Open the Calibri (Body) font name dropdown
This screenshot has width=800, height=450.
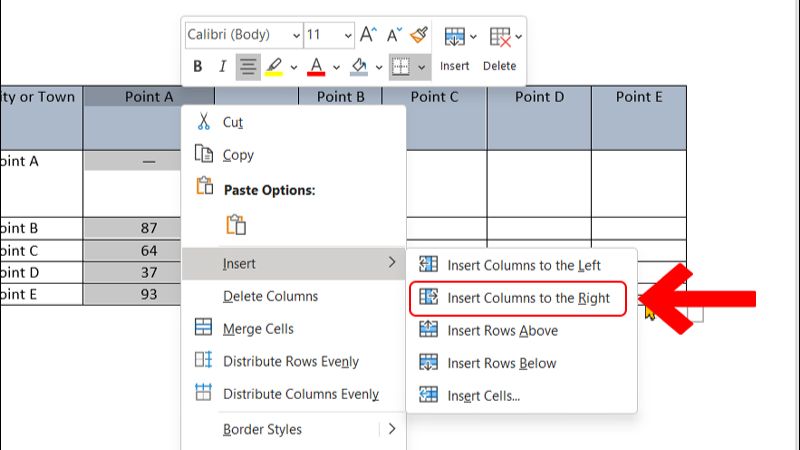click(x=243, y=35)
